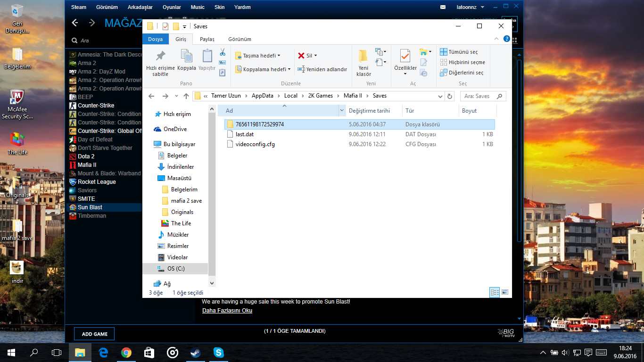
Task: Open Skype from the taskbar
Action: pos(218,352)
